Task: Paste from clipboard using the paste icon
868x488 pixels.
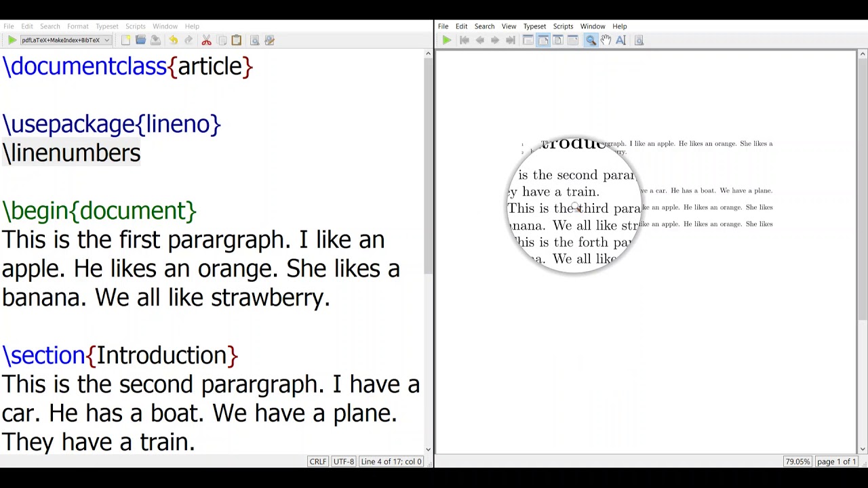Action: click(x=237, y=41)
